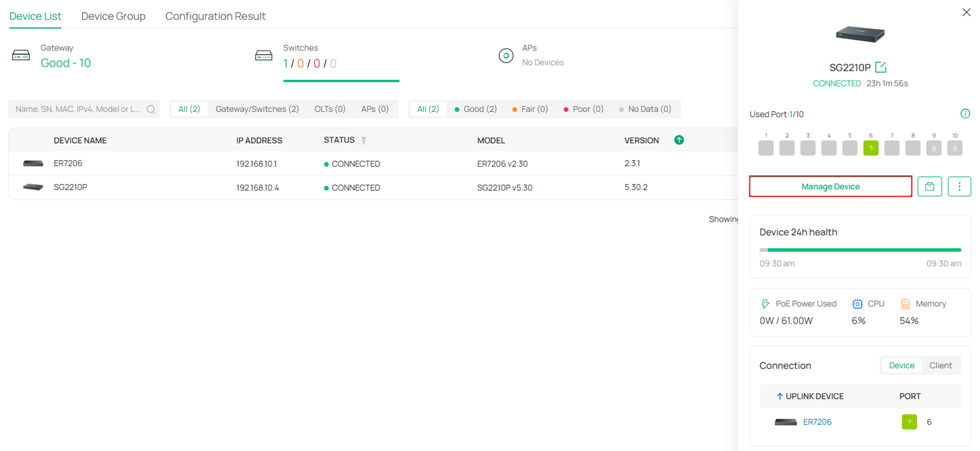The width and height of the screenshot is (980, 451).
Task: Click the Manage Device button
Action: click(830, 187)
